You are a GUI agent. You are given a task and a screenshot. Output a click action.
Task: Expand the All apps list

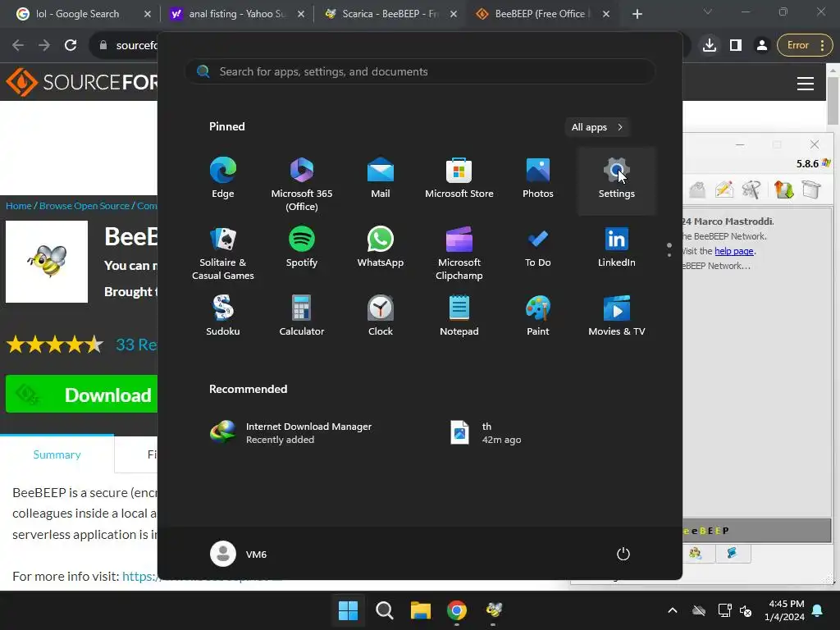click(597, 127)
